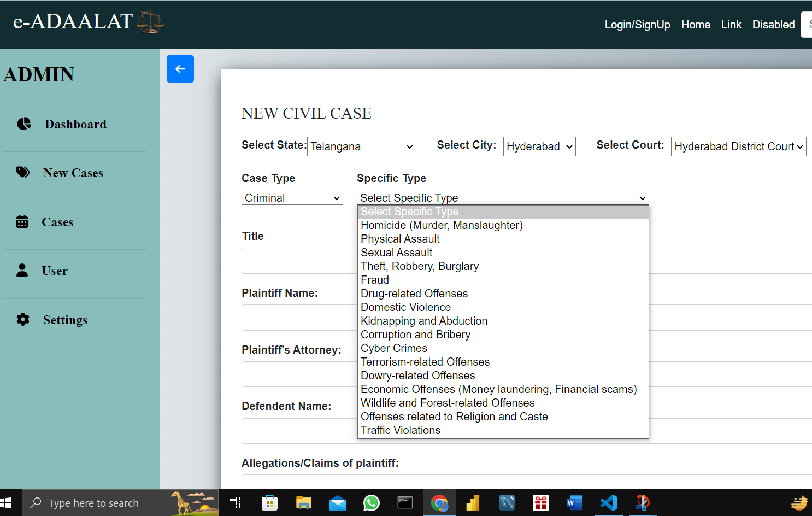Image resolution: width=812 pixels, height=516 pixels.
Task: Click the Home navigation link
Action: click(696, 25)
